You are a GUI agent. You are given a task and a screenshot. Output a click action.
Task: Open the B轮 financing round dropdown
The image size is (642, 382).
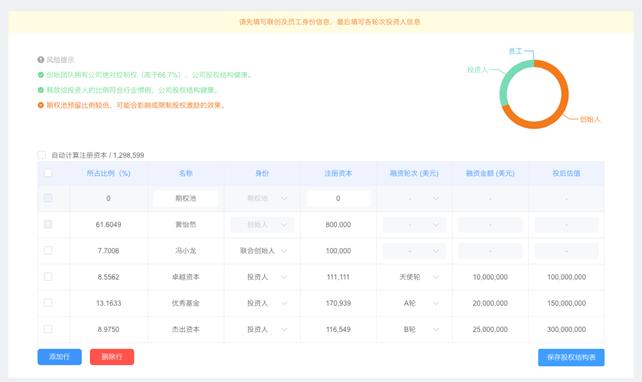pyautogui.click(x=414, y=329)
